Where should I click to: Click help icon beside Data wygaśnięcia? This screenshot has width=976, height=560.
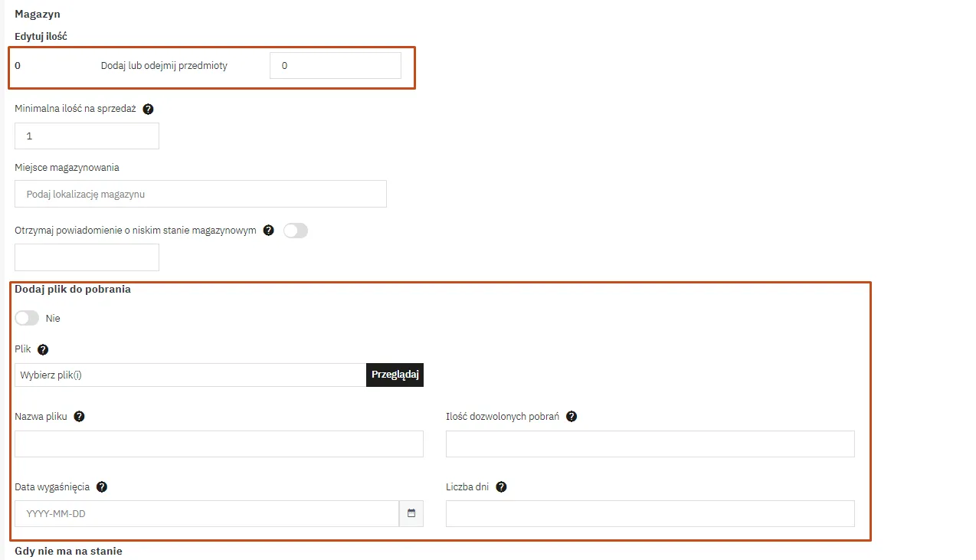101,487
